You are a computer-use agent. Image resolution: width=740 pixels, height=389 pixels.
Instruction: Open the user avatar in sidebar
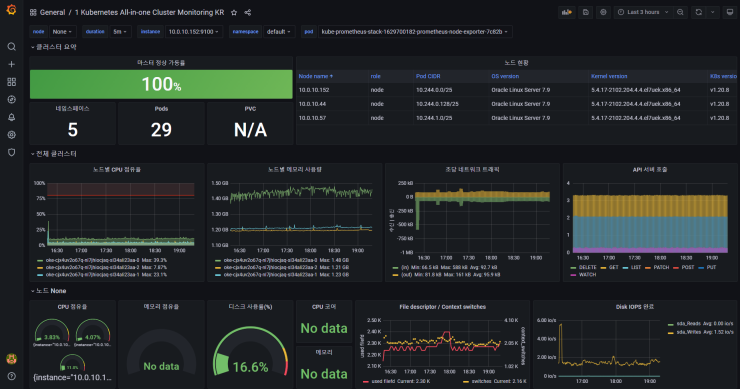[x=11, y=359]
